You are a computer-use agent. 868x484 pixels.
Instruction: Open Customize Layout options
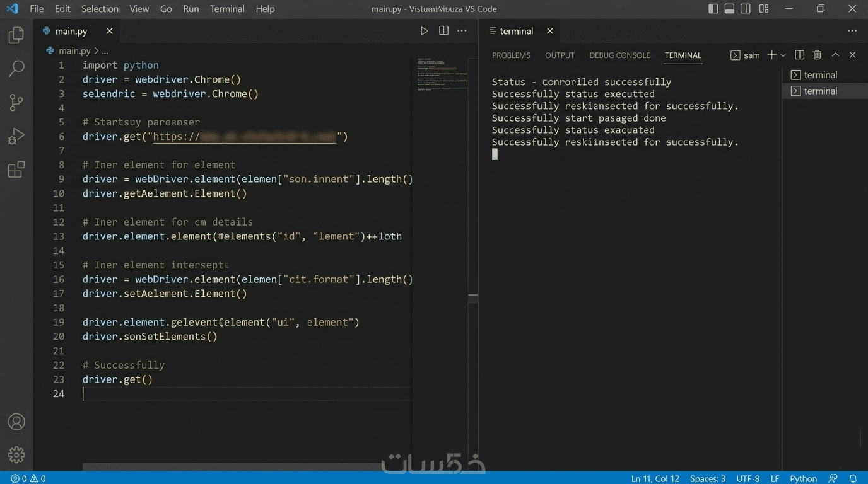tap(764, 9)
